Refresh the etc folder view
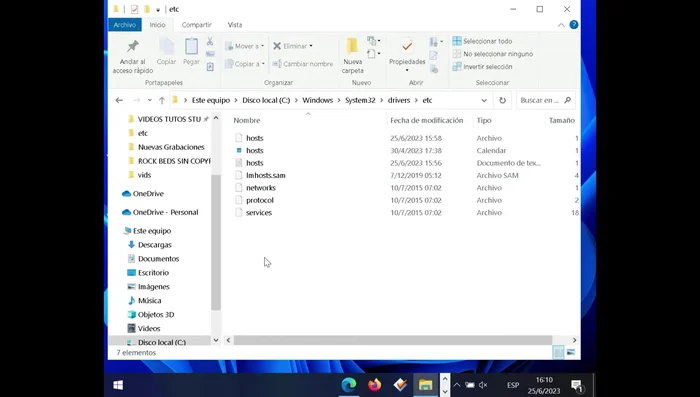 (502, 100)
